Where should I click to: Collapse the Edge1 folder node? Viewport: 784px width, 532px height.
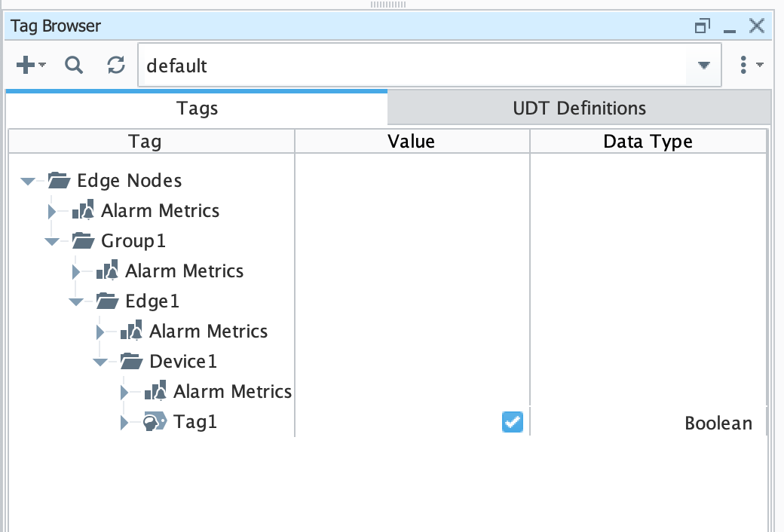(x=77, y=301)
